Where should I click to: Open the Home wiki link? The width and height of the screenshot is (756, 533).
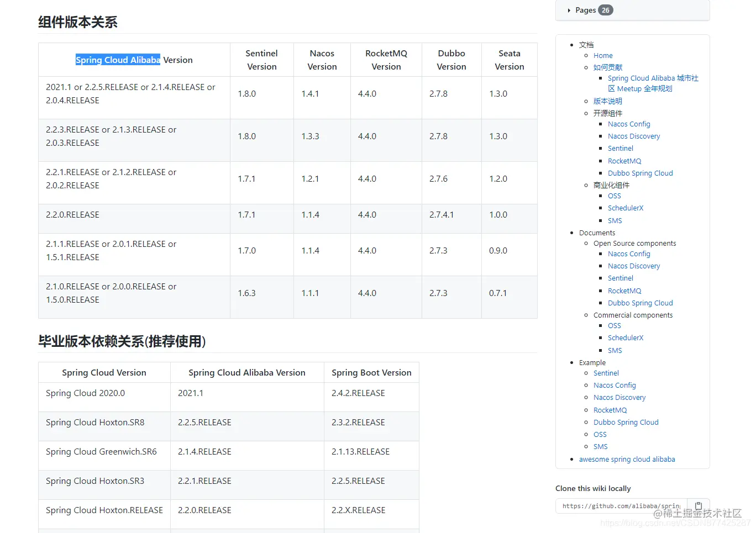(x=603, y=56)
